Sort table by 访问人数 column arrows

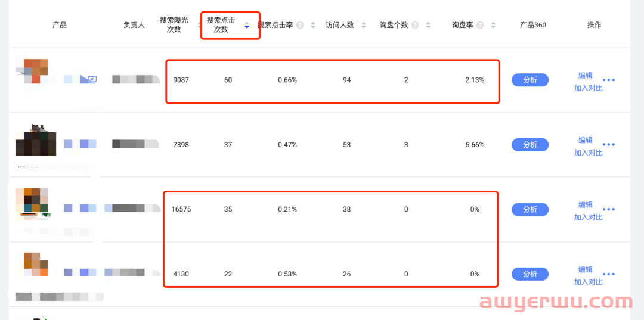click(364, 25)
